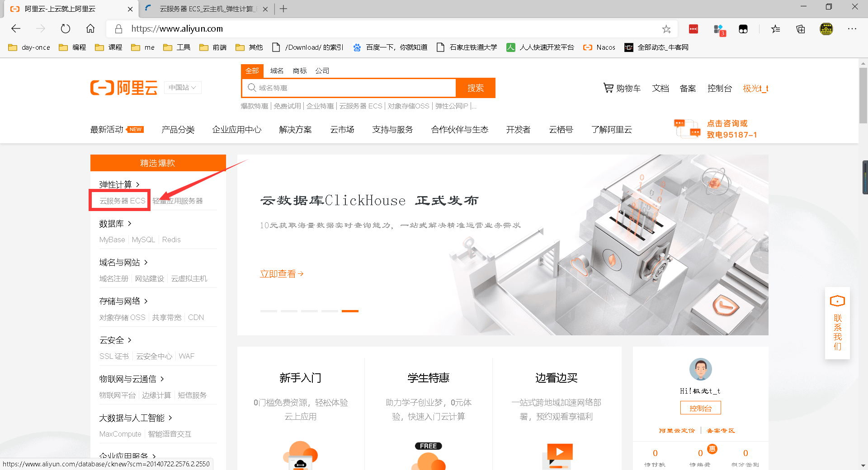Select the 商标 search tab
Image resolution: width=868 pixels, height=470 pixels.
(300, 70)
